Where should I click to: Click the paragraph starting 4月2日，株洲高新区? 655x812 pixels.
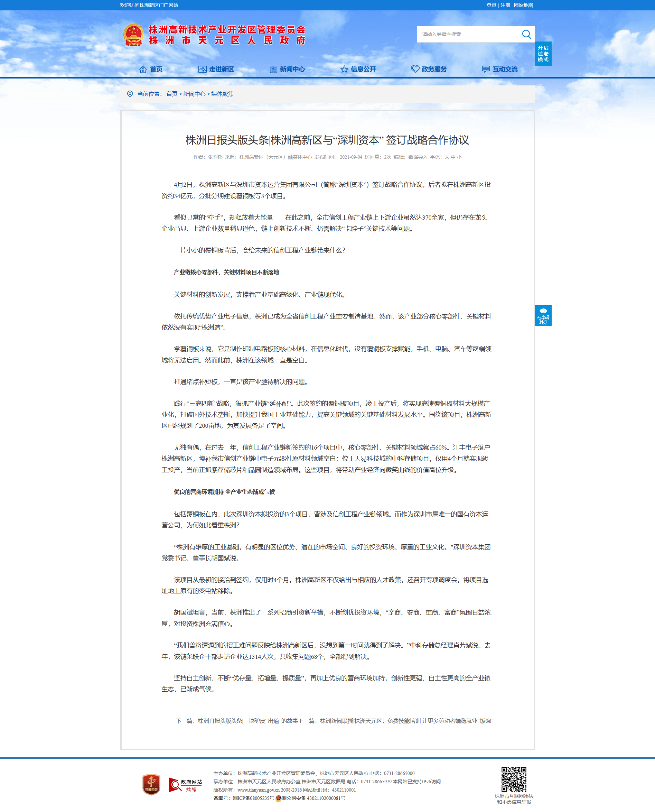tap(326, 190)
